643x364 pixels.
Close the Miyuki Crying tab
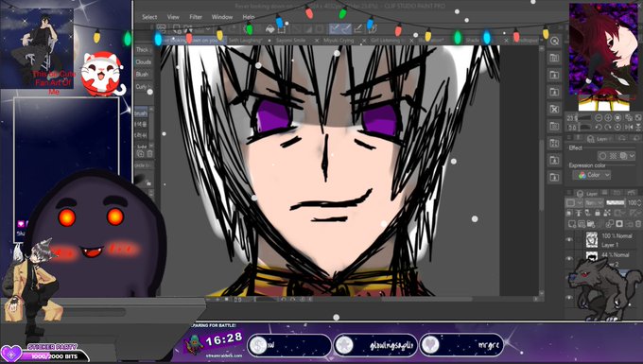coord(364,41)
